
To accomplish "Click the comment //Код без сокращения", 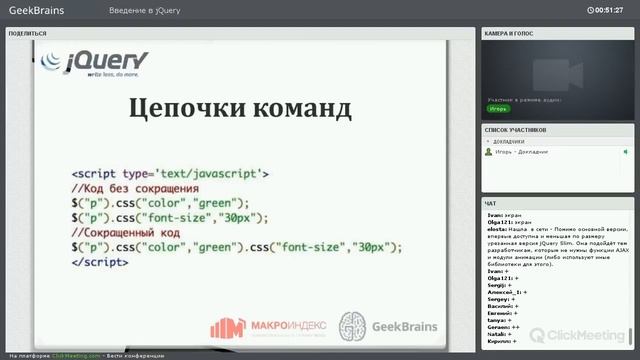I will (x=135, y=189).
